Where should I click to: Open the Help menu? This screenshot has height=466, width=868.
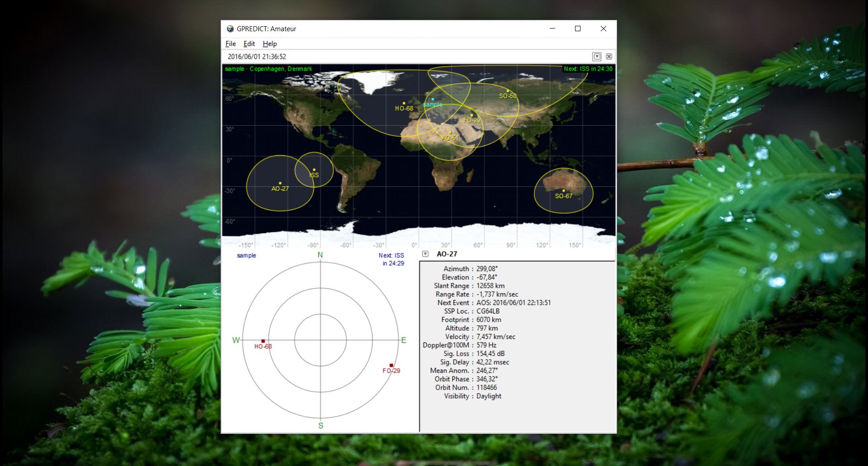[270, 43]
